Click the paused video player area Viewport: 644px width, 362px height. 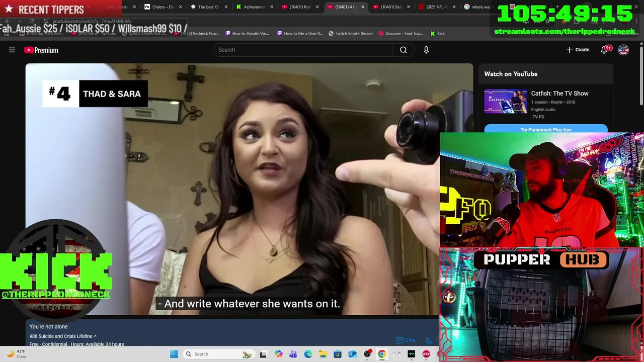[249, 189]
